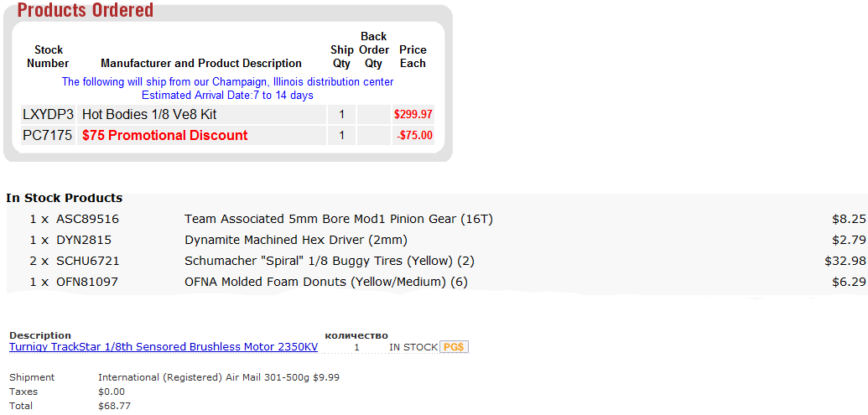Viewport: 868px width, 415px height.
Task: Click the $68.77 total amount
Action: click(114, 406)
